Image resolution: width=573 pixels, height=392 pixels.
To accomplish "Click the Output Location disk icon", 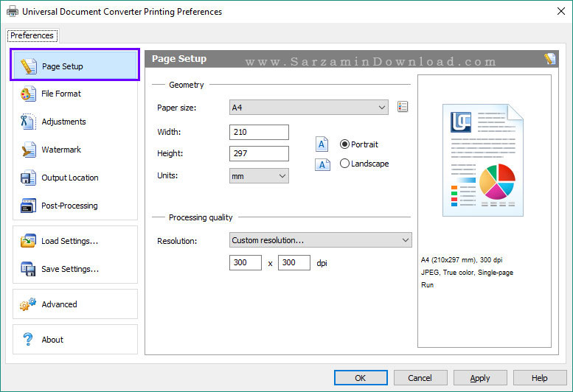I will pyautogui.click(x=28, y=178).
